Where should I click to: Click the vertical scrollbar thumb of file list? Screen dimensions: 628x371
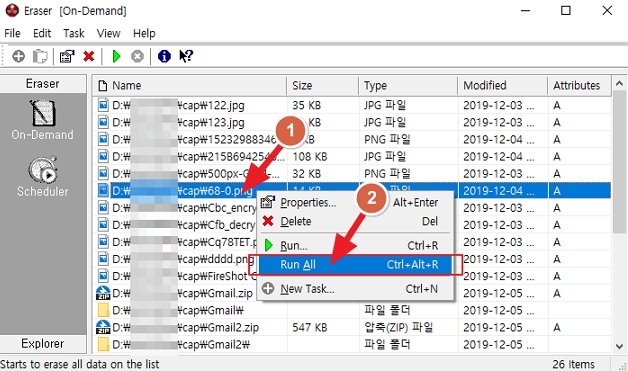pyautogui.click(x=619, y=162)
